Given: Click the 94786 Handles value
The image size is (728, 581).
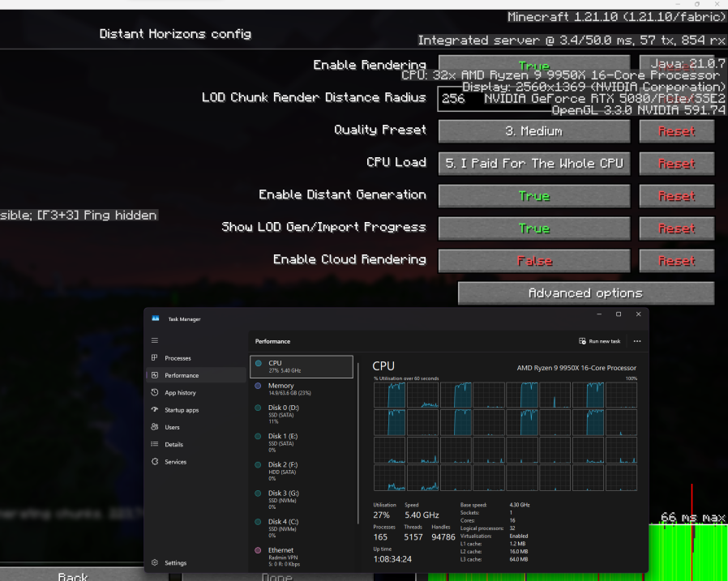Looking at the screenshot, I should (443, 537).
